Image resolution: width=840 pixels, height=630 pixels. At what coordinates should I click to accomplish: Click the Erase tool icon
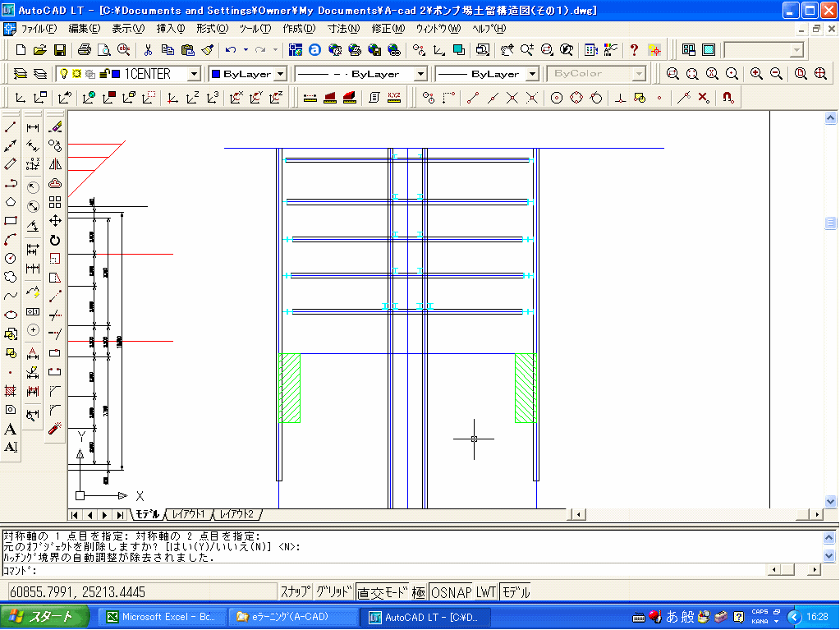coord(55,127)
